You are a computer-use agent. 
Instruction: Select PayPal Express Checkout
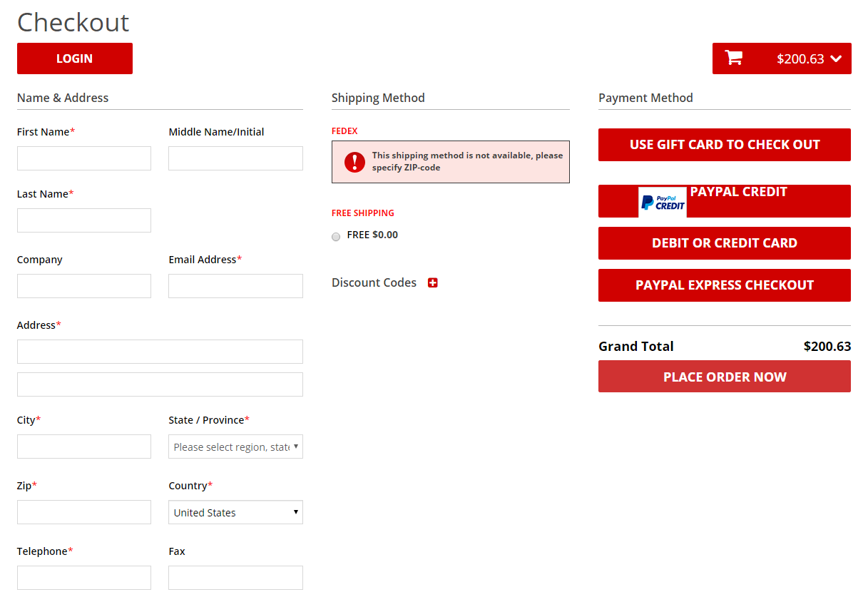(x=724, y=285)
